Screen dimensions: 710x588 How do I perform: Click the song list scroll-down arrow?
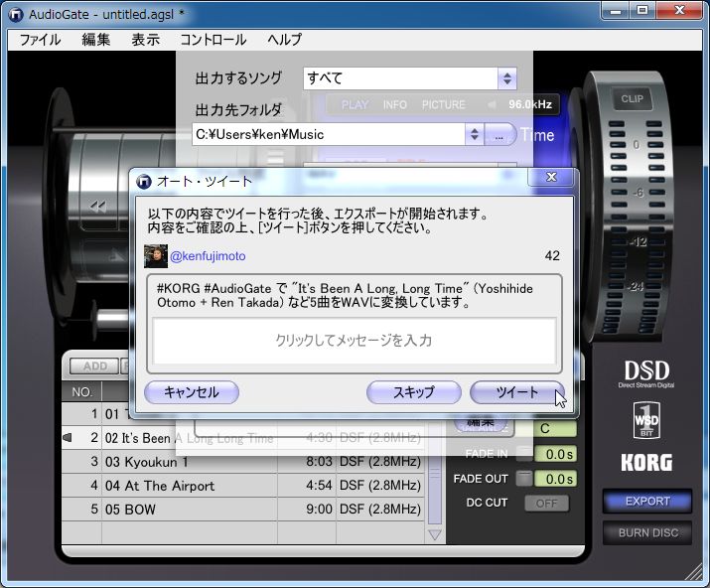[x=434, y=534]
